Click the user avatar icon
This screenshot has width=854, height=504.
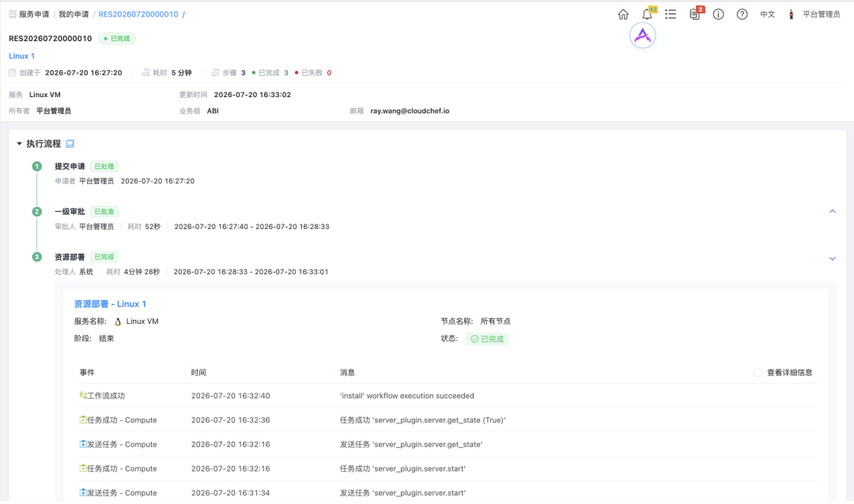pos(791,15)
